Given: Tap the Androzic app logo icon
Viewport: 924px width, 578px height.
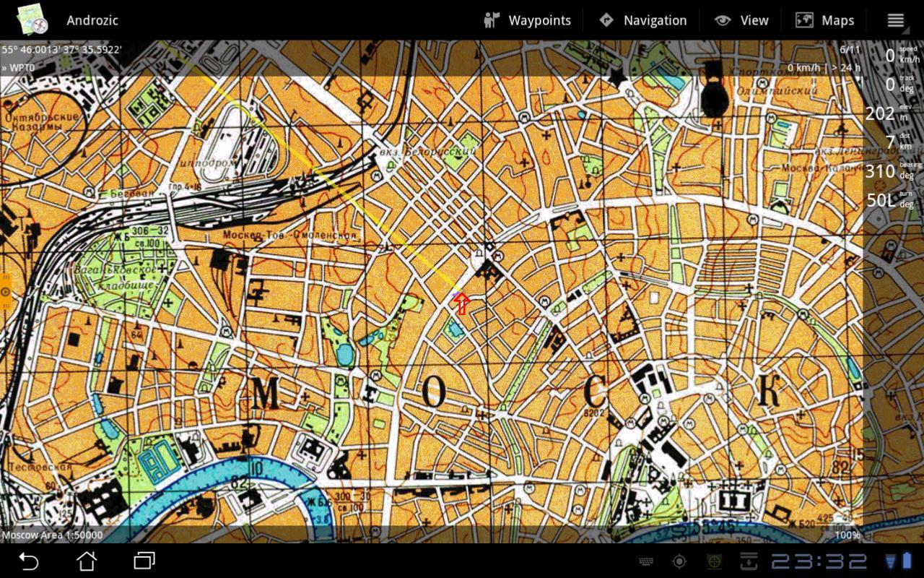Looking at the screenshot, I should 33,20.
